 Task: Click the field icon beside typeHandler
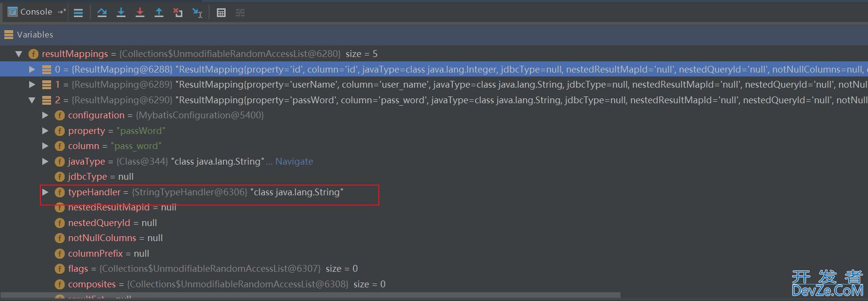pyautogui.click(x=60, y=192)
